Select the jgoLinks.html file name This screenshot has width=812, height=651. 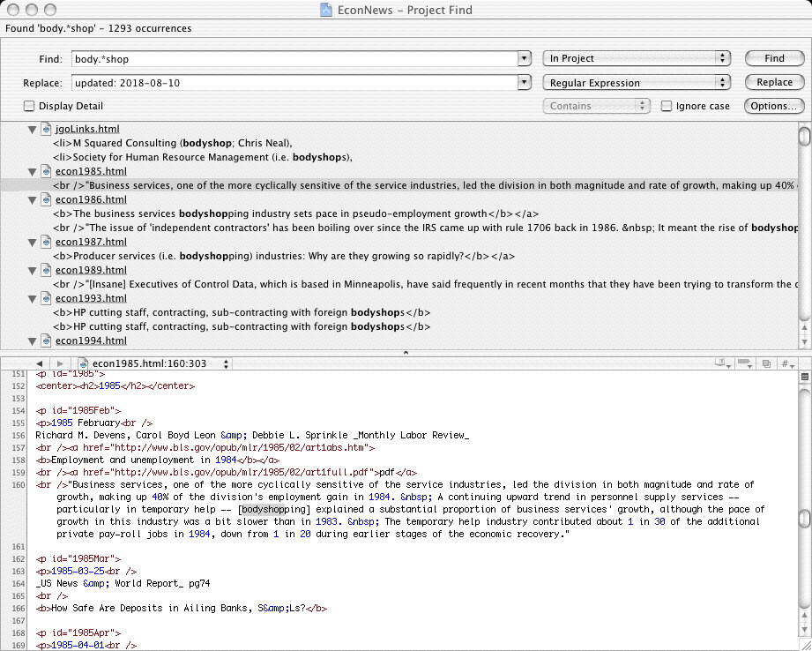pyautogui.click(x=87, y=129)
